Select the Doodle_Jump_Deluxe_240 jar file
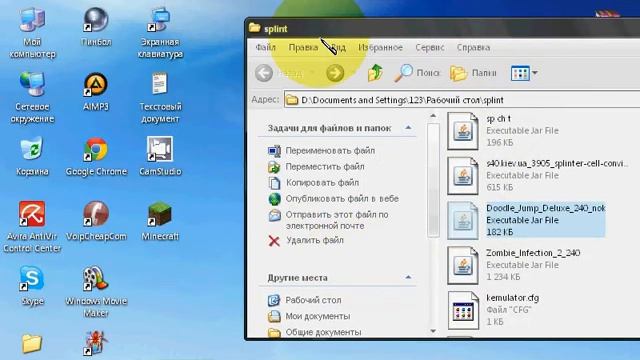640x360 pixels. click(x=526, y=220)
